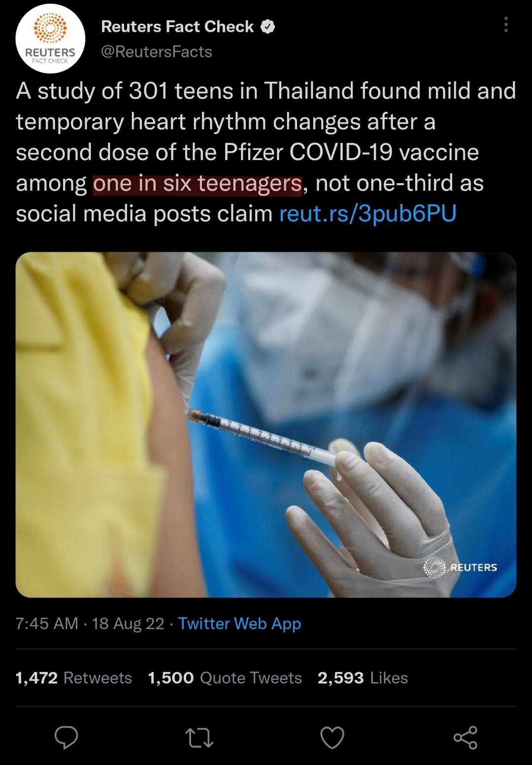Open the @ReutersFacts handle
The height and width of the screenshot is (765, 532).
coord(157,51)
